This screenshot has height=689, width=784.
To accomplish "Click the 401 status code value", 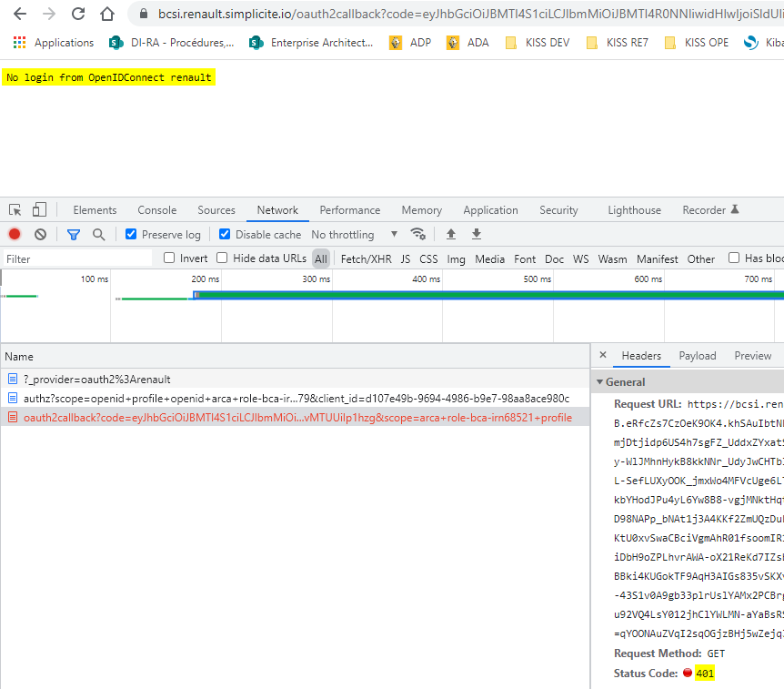I will 705,673.
